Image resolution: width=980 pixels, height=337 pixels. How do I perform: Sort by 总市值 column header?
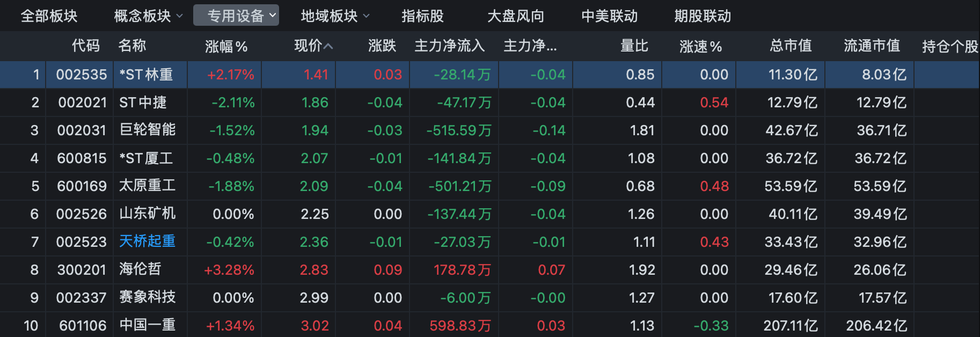[790, 46]
